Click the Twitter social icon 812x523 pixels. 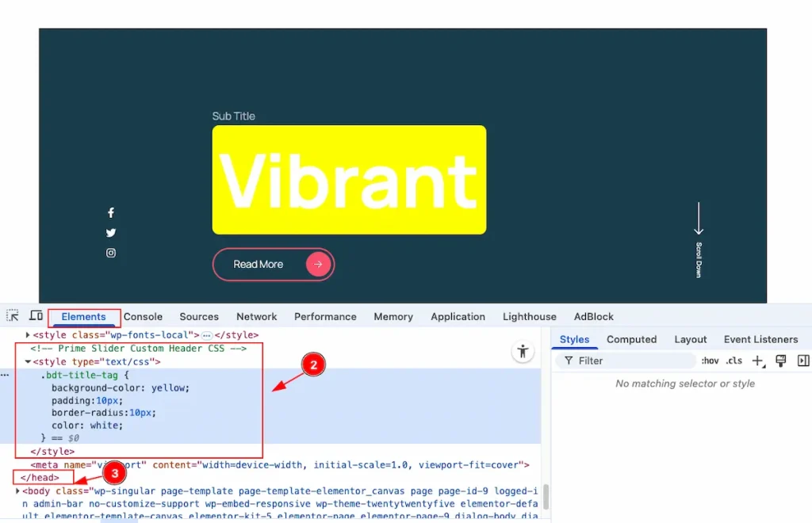pyautogui.click(x=111, y=233)
